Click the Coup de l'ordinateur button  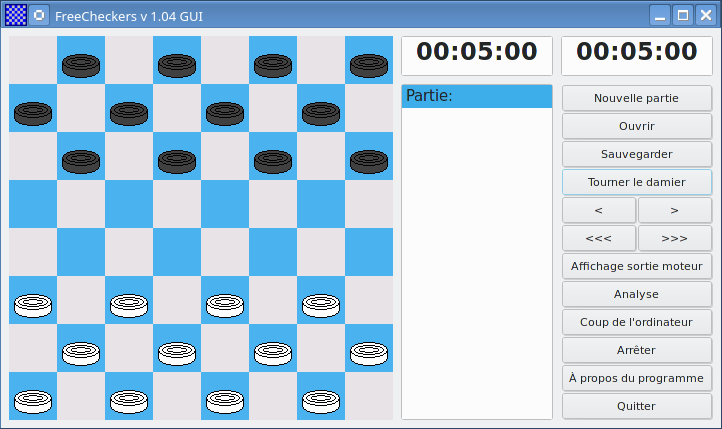636,322
